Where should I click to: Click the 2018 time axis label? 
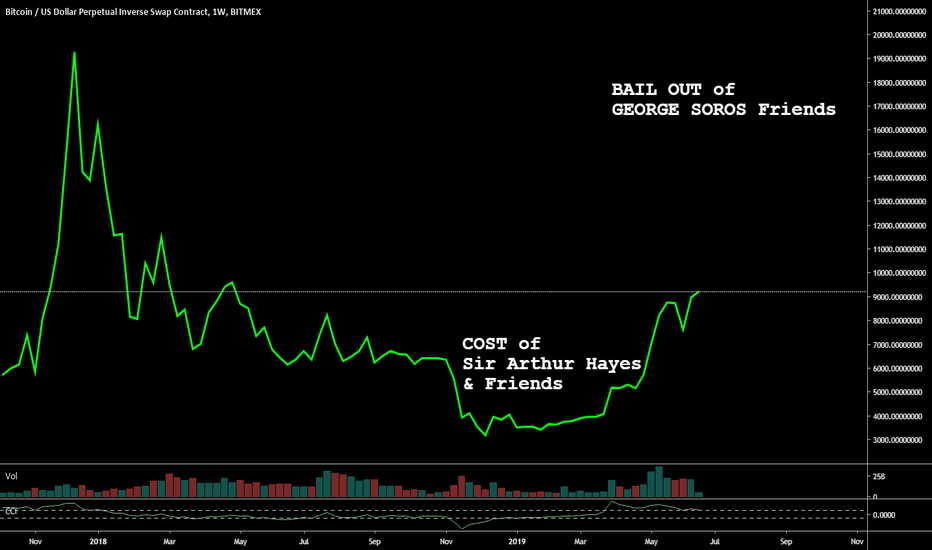tap(98, 542)
